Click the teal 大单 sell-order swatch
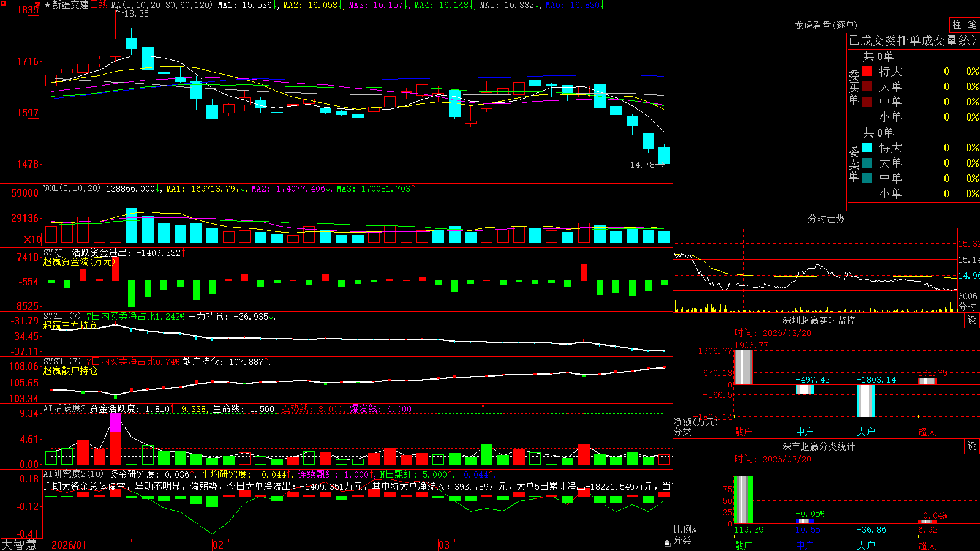Image resolution: width=980 pixels, height=551 pixels. (x=867, y=163)
